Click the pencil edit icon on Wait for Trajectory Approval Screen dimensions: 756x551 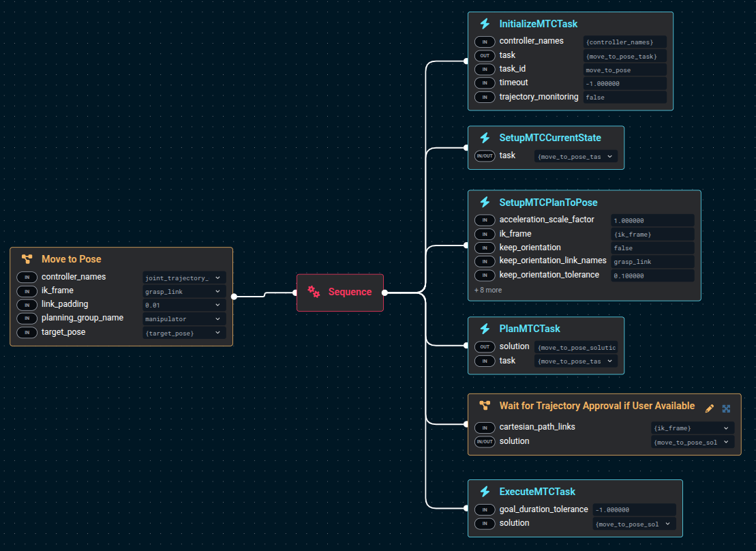click(x=710, y=408)
